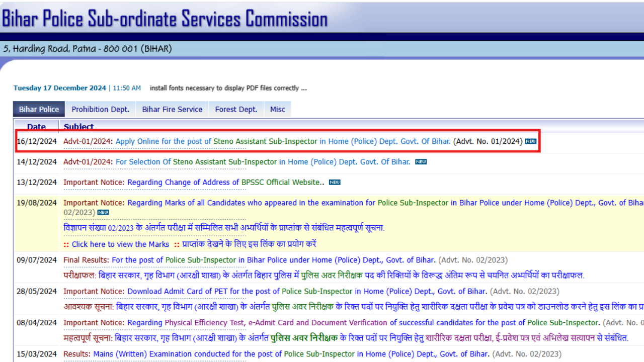This screenshot has height=362, width=644.
Task: Select date 19/08/2024 cell
Action: tap(37, 203)
